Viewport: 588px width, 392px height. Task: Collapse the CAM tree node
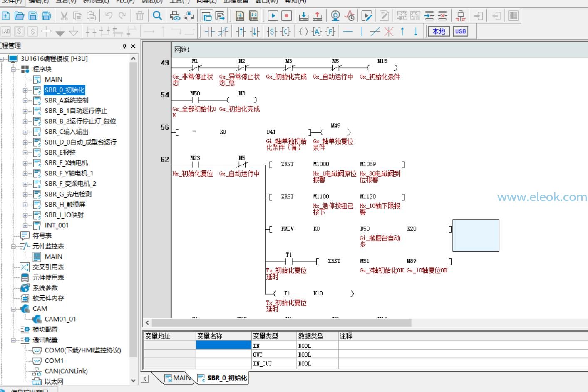pyautogui.click(x=13, y=309)
